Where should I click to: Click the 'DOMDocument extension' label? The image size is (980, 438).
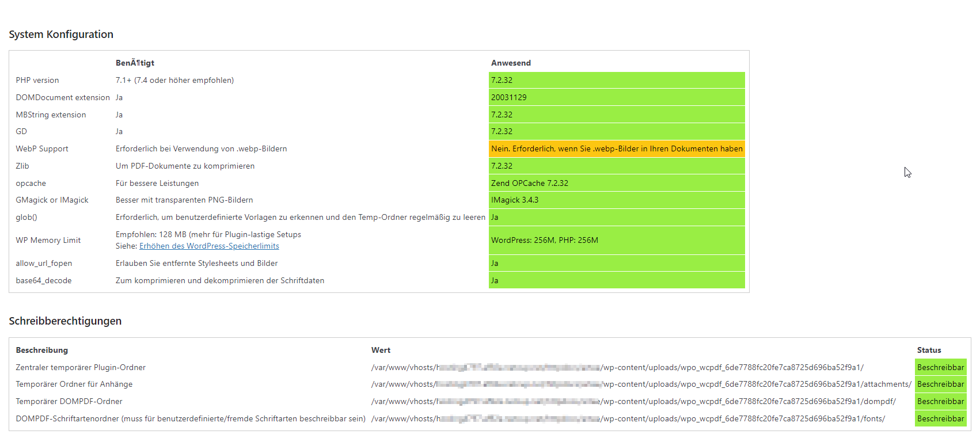[x=63, y=97]
